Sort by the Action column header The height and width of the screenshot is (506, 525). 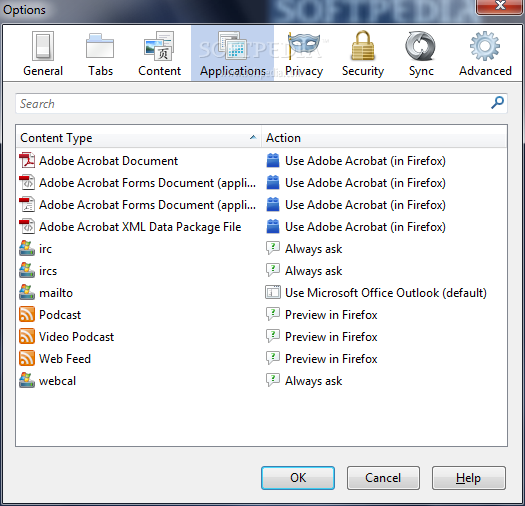point(384,137)
